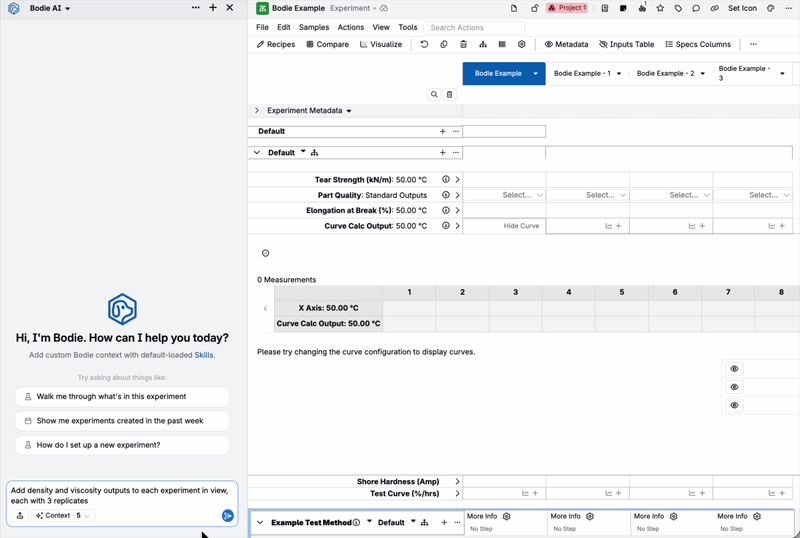Click the comment bubble icon in header
800x538 pixels.
point(696,8)
